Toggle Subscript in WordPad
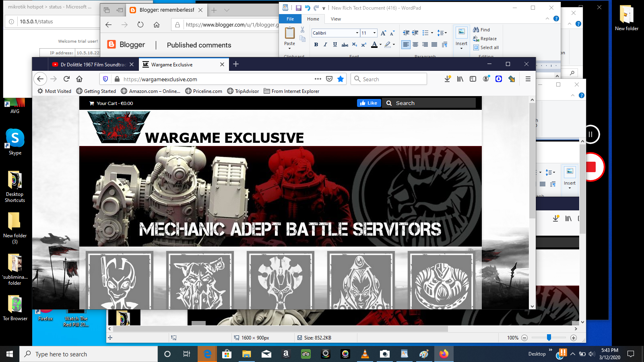The image size is (644, 362). (x=354, y=45)
